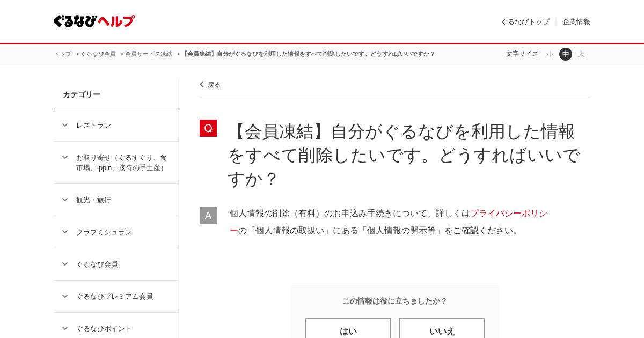Expand chevron beside クラブミシュラン category

(65, 232)
